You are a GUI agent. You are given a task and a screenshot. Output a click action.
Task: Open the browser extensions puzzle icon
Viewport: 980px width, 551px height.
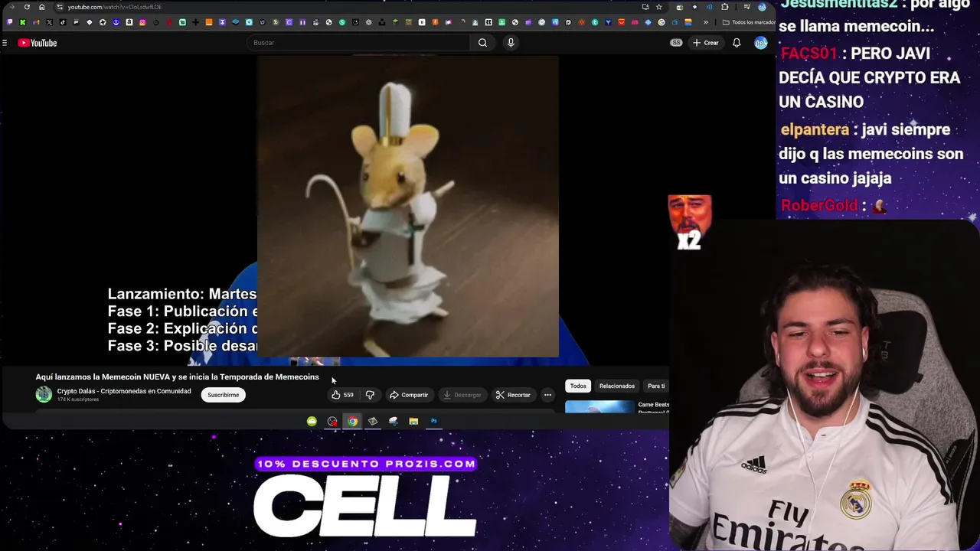coord(724,7)
